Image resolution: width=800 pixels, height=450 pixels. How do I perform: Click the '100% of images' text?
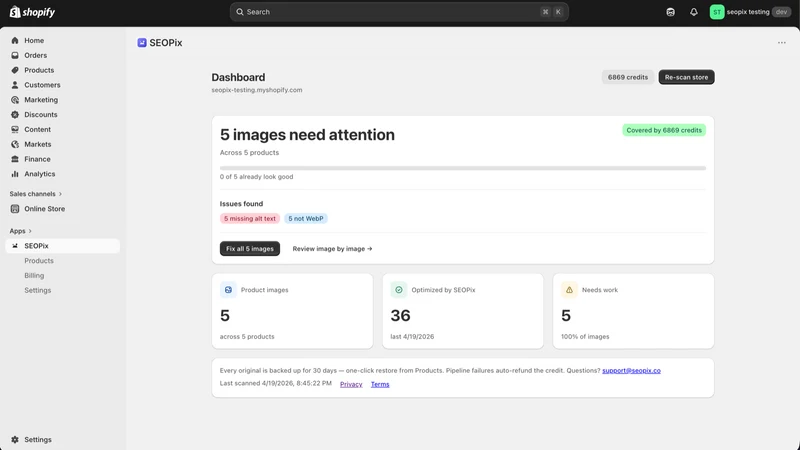tap(585, 337)
